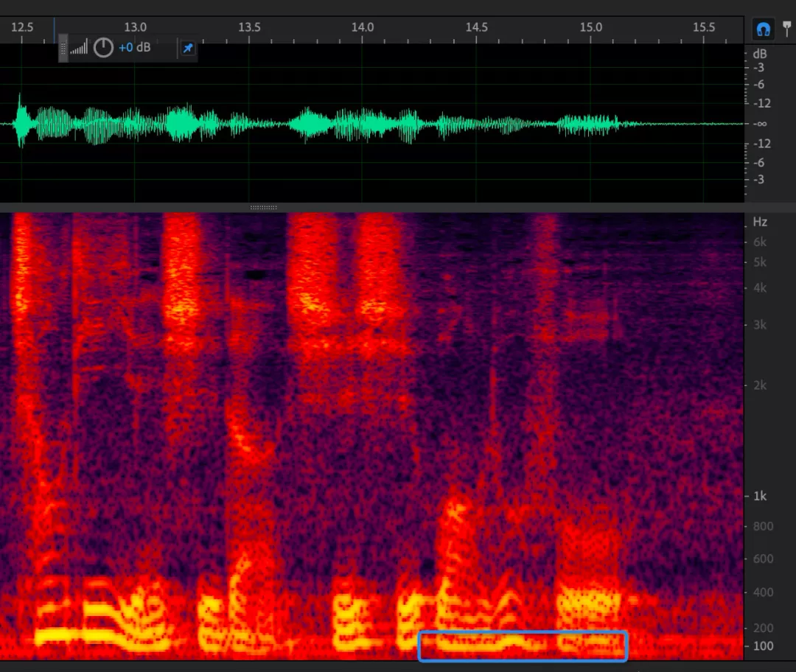This screenshot has height=672, width=796.
Task: Click the 800 frequency scale label
Action: point(763,526)
